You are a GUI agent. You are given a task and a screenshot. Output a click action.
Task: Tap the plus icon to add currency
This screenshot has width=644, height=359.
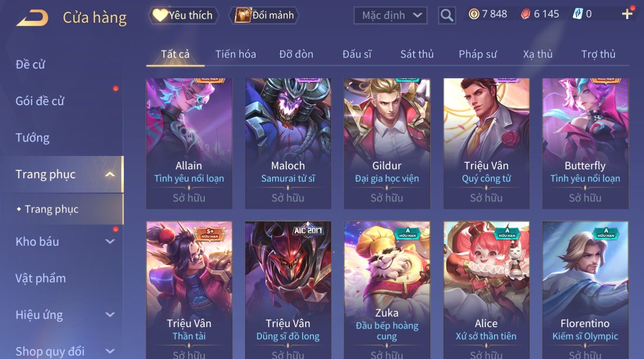tap(627, 14)
